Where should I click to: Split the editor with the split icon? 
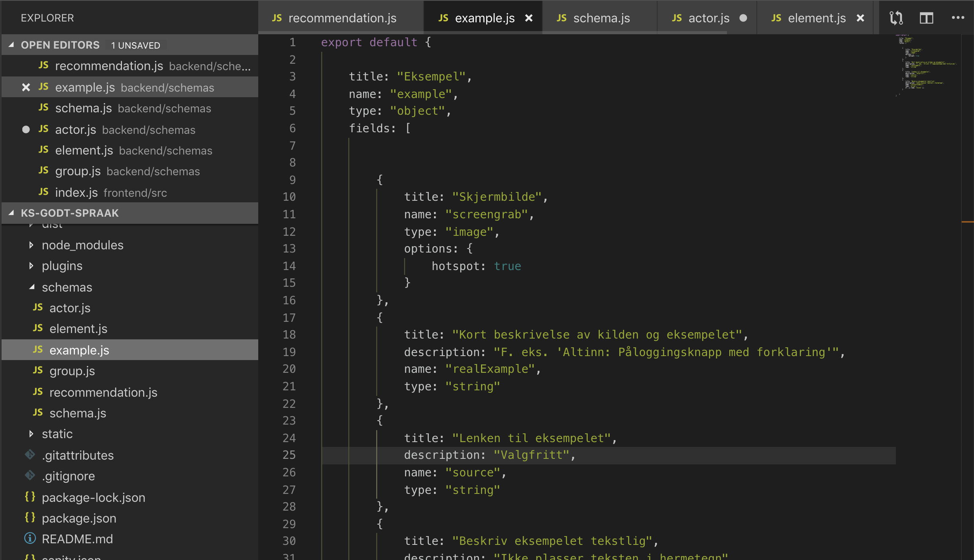pyautogui.click(x=926, y=18)
